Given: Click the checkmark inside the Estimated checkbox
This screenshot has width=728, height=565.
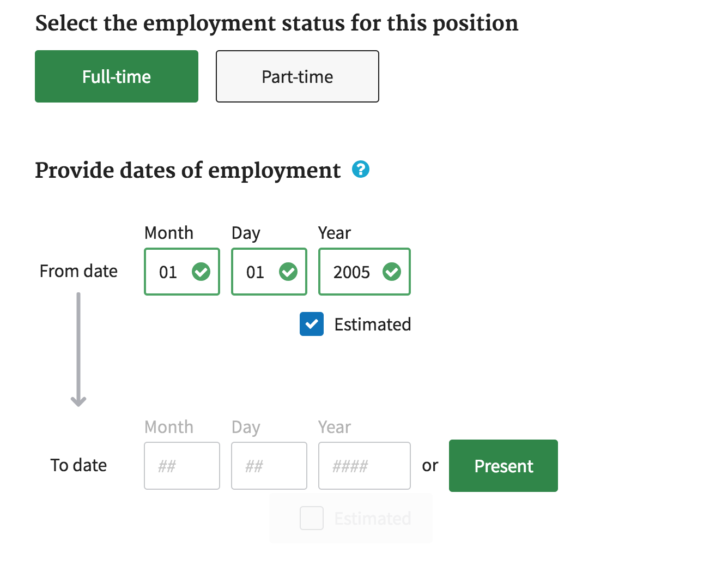Looking at the screenshot, I should pos(311,324).
